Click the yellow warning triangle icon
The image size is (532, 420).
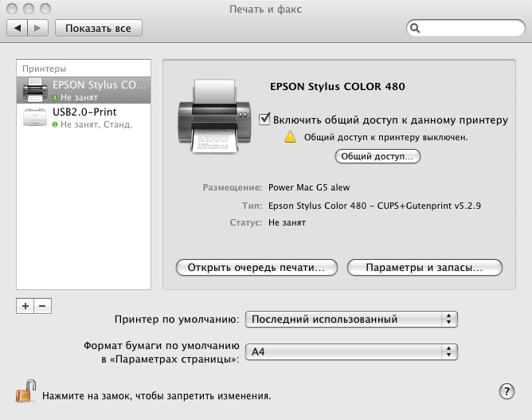coord(290,137)
